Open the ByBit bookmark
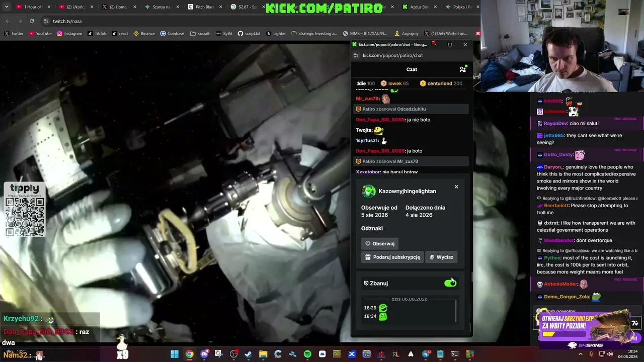The height and width of the screenshot is (362, 644). tap(224, 34)
